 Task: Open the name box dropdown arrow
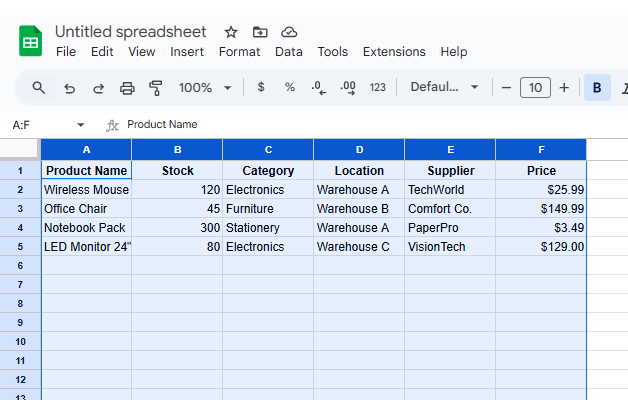[x=81, y=125]
